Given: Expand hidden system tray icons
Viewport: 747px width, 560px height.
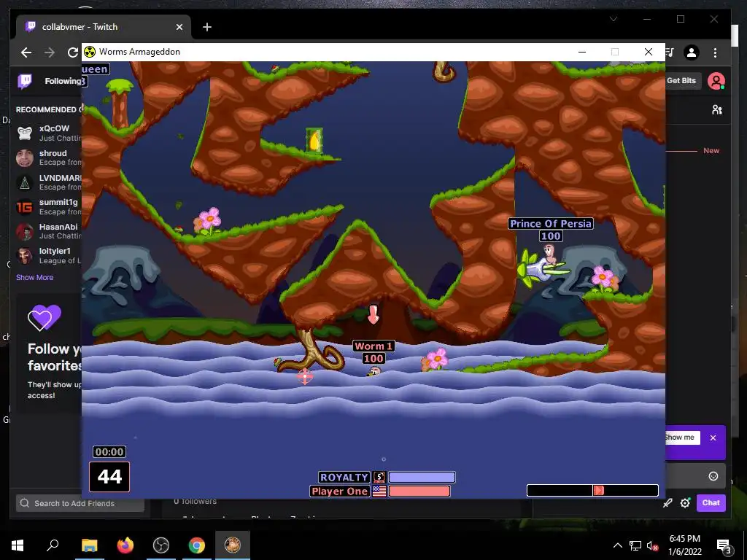Looking at the screenshot, I should point(617,545).
